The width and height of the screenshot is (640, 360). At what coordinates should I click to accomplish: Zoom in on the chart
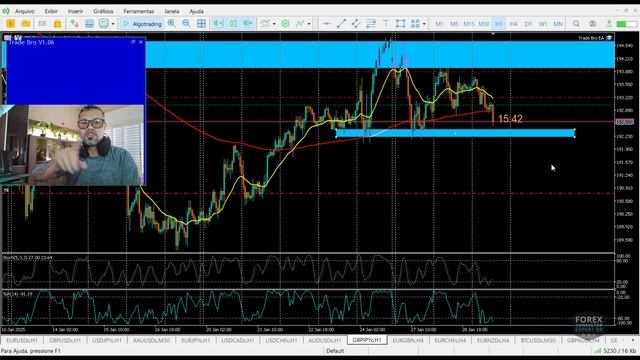point(172,24)
